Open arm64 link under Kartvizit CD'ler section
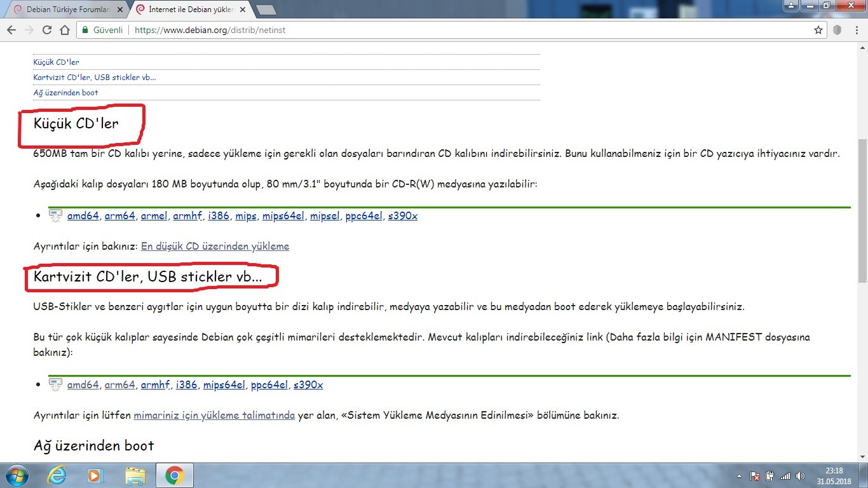Image resolution: width=868 pixels, height=488 pixels. (120, 385)
